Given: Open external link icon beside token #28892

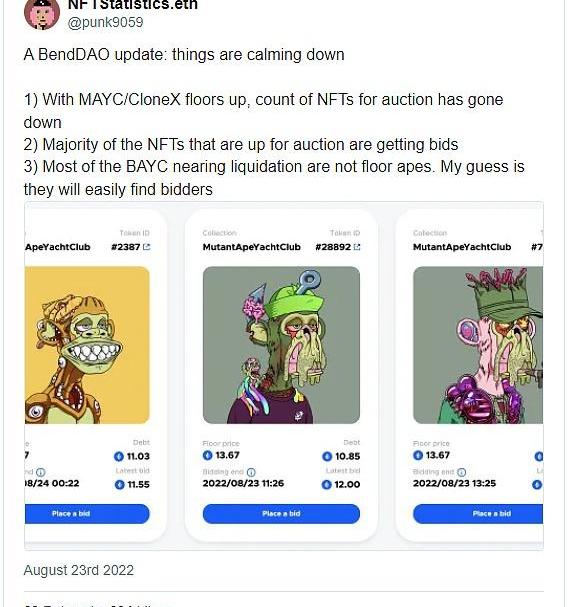Looking at the screenshot, I should (357, 247).
